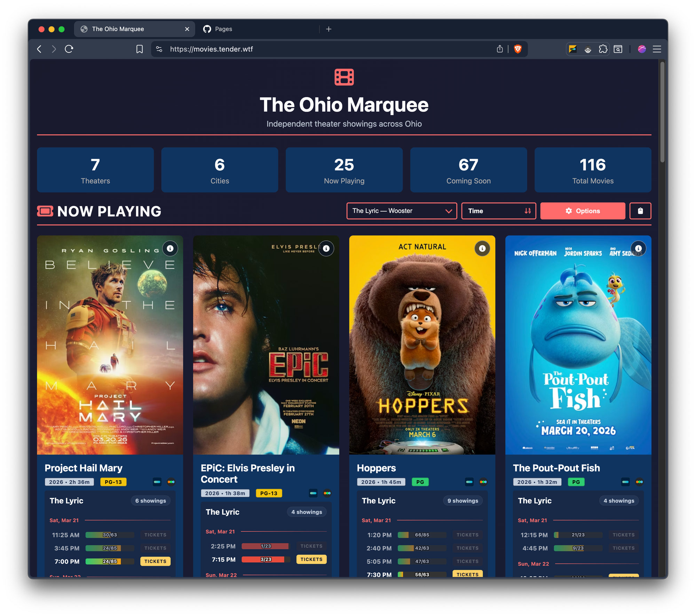696x616 pixels.
Task: Reload the page
Action: click(x=69, y=49)
